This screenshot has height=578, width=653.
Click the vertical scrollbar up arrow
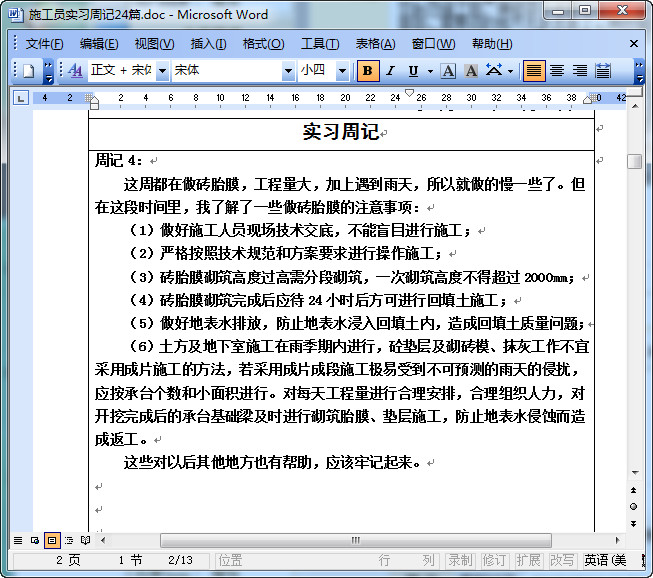634,107
